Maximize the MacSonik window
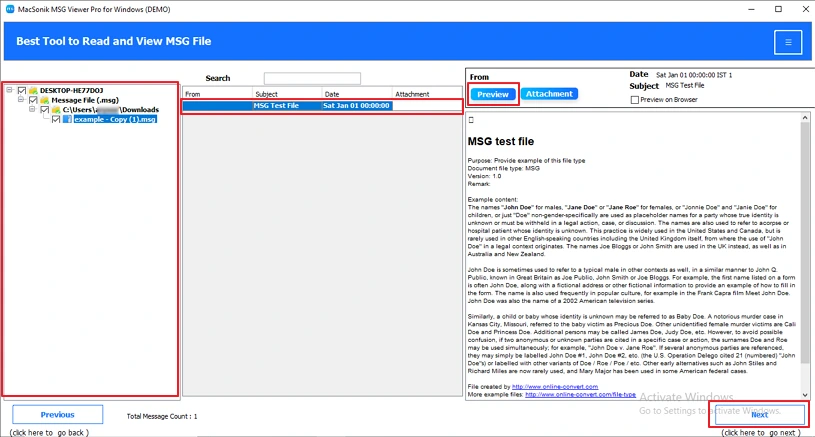The image size is (815, 437). click(778, 9)
